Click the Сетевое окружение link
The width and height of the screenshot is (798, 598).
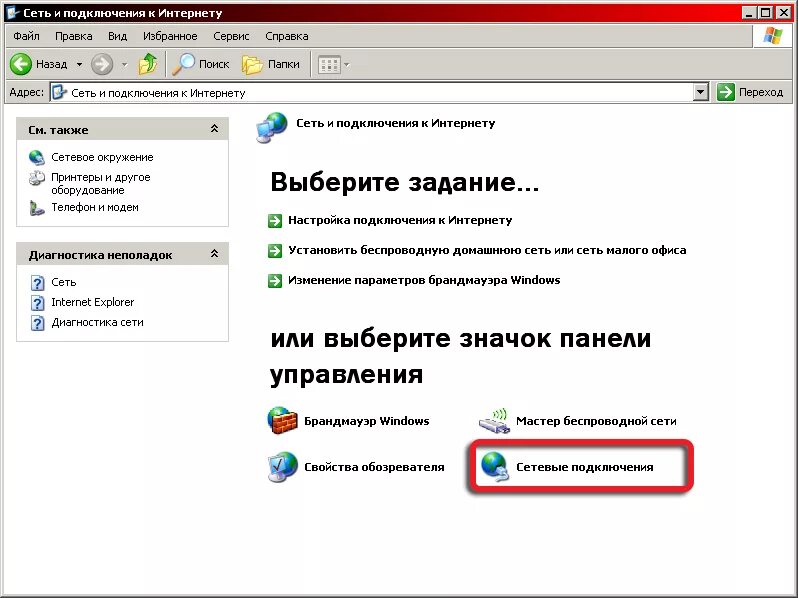(102, 157)
